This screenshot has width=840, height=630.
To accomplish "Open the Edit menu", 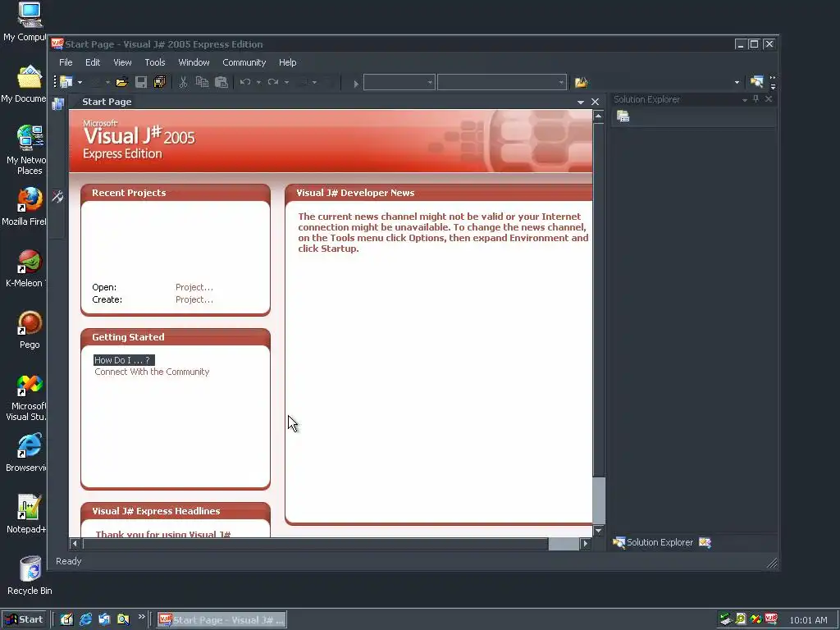I will point(93,62).
